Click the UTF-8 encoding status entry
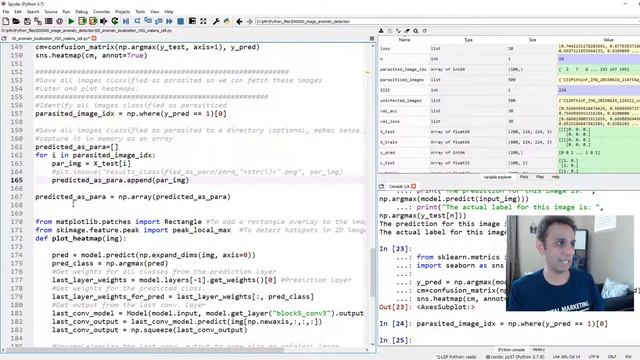Viewport: 640px width, 360px height. click(594, 357)
